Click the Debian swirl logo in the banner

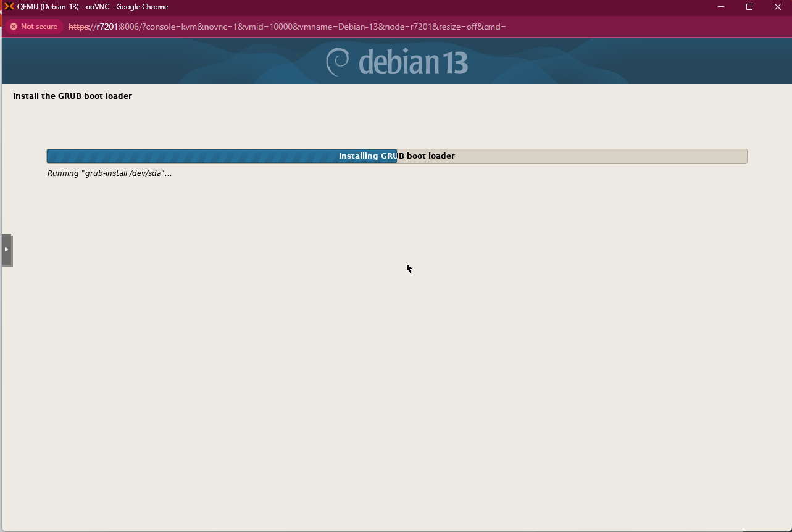(x=338, y=62)
